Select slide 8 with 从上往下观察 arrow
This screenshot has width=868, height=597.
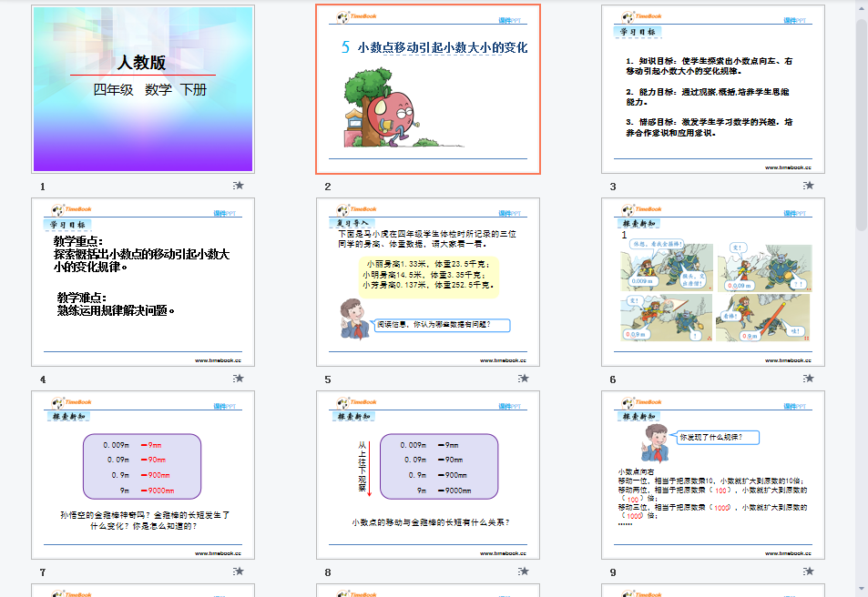[x=428, y=475]
